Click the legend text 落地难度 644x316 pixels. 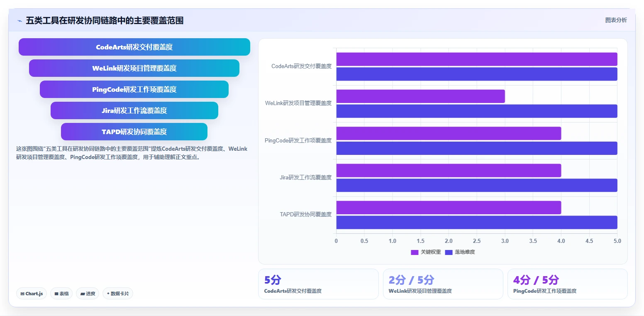pos(465,252)
